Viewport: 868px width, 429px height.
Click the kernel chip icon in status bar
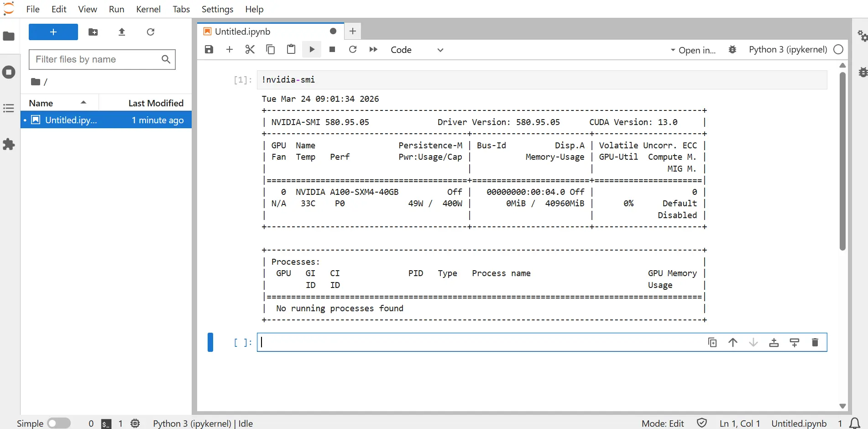coord(135,424)
